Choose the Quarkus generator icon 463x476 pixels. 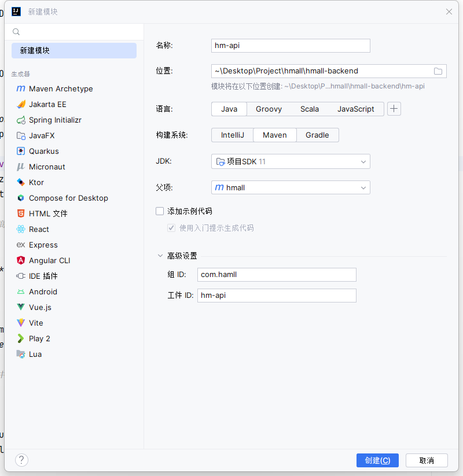tap(21, 151)
